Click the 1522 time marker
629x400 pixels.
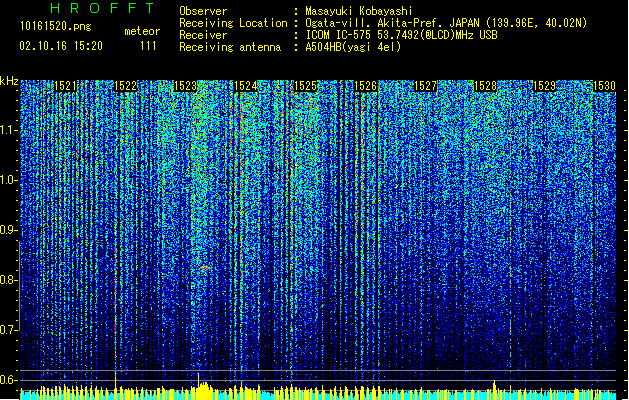click(x=125, y=86)
